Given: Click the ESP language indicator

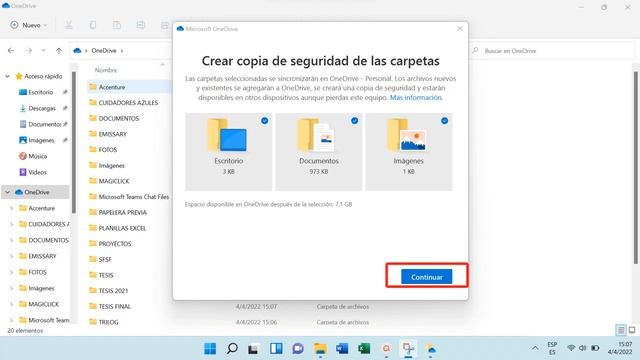Looking at the screenshot, I should click(552, 348).
